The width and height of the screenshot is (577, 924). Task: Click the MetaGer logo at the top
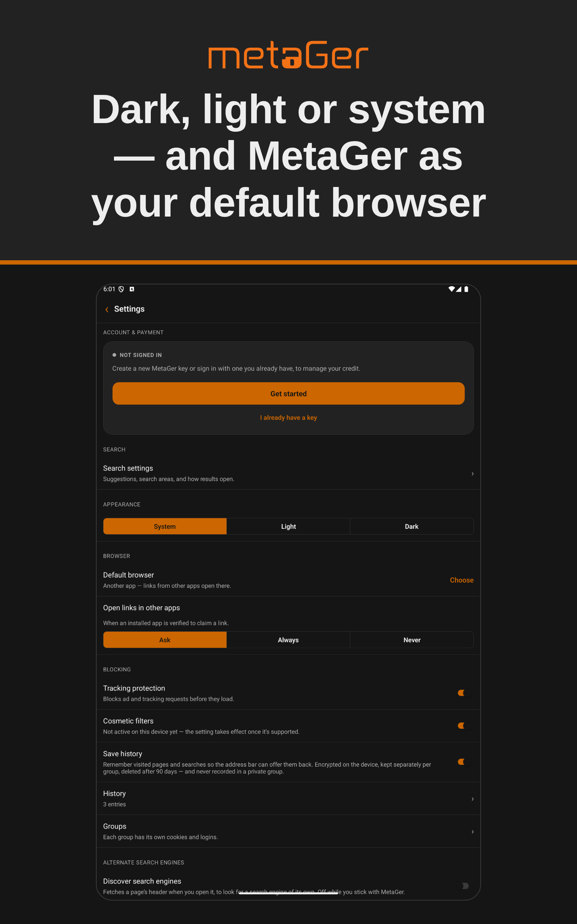(288, 55)
